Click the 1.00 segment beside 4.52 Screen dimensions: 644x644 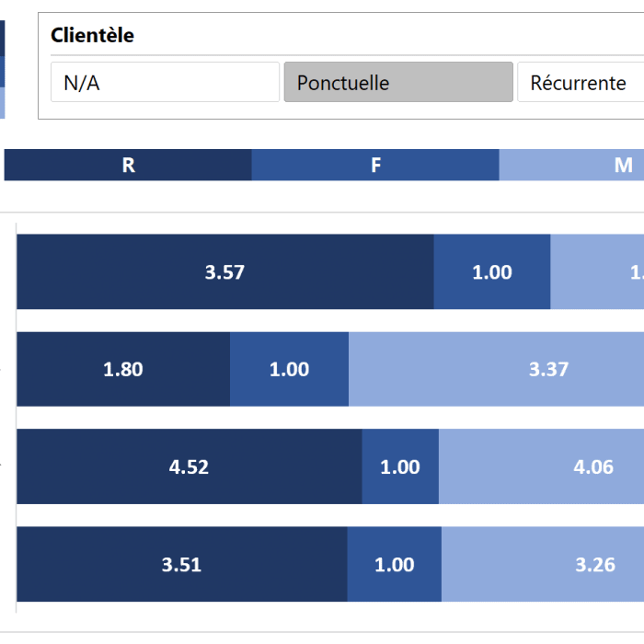click(400, 466)
